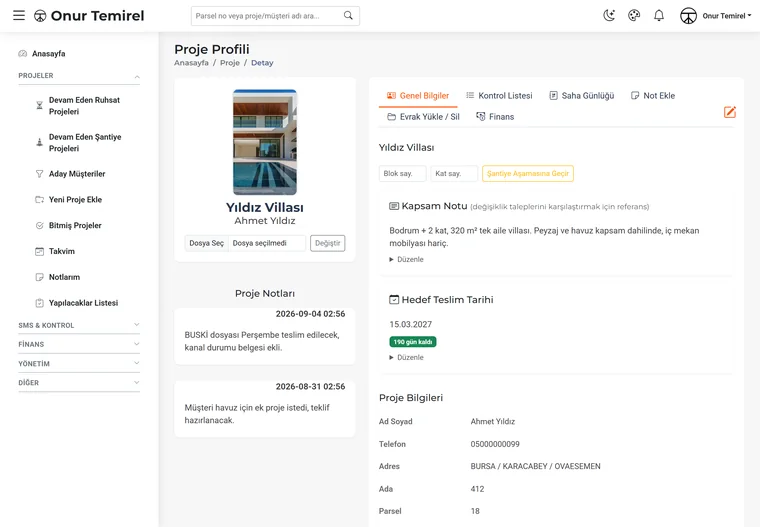The height and width of the screenshot is (527, 760).
Task: Open the Not Ekle tab
Action: click(x=653, y=96)
